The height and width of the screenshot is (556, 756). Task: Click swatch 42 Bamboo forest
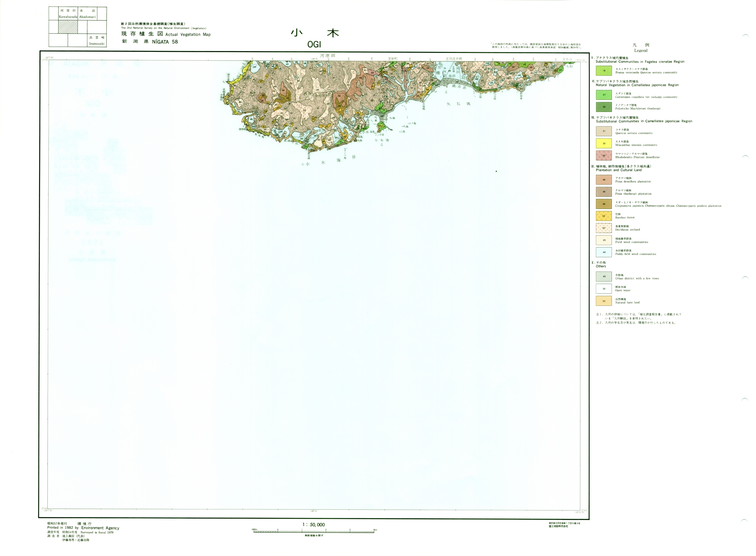[x=604, y=216]
